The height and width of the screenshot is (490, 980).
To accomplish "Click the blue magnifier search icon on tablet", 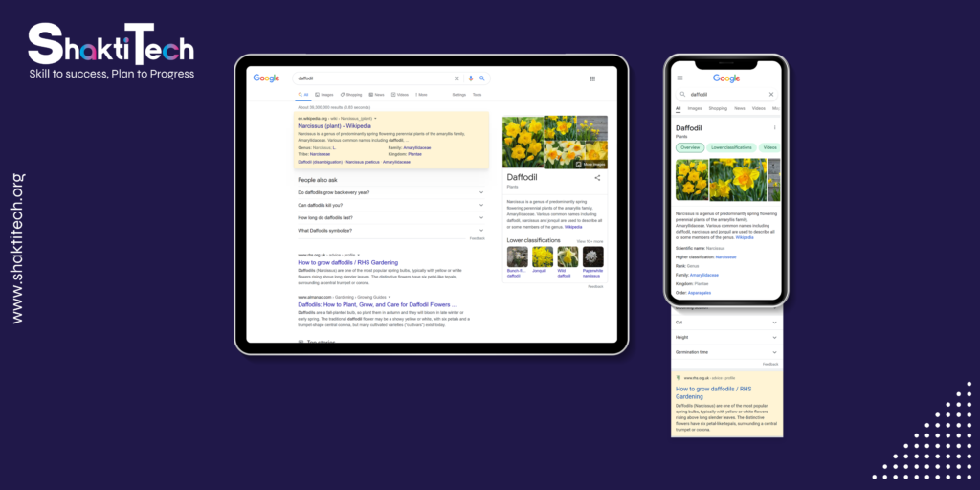I will 482,78.
